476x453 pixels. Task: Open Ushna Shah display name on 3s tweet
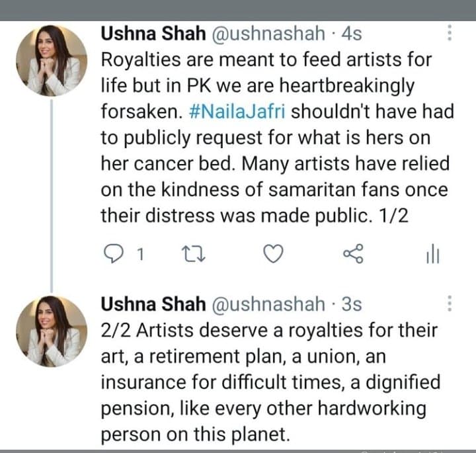coord(153,304)
